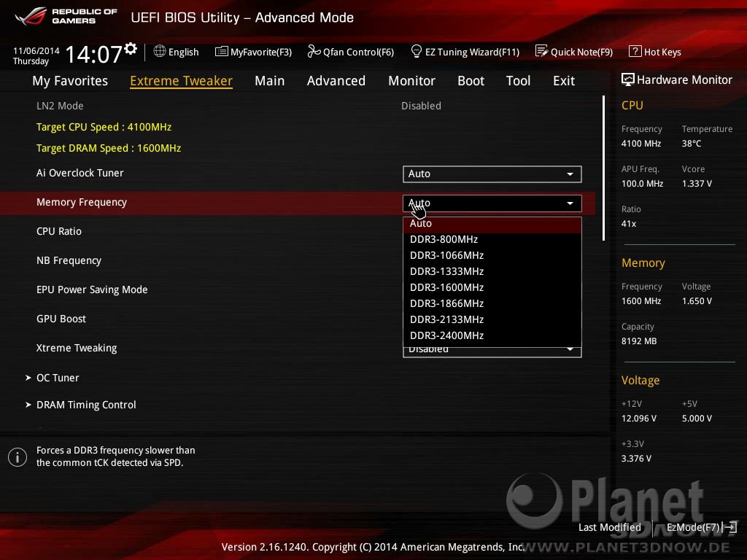Click the 11/06/2014 date text
The width and height of the screenshot is (747, 560).
tap(36, 50)
